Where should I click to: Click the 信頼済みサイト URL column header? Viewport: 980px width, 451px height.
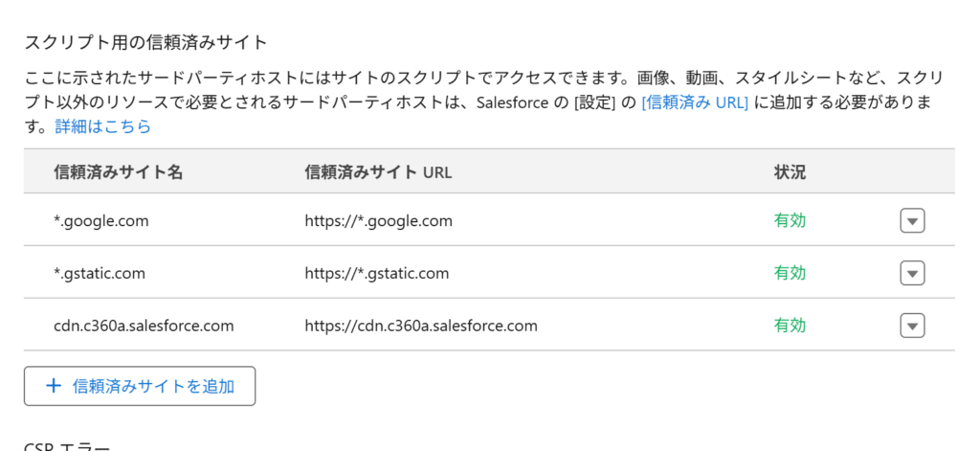(x=378, y=172)
